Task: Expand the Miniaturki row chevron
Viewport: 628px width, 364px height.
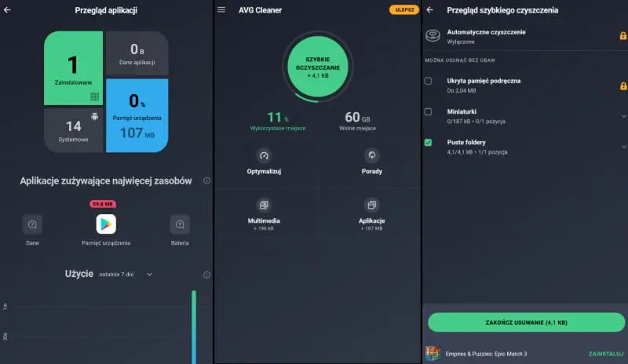Action: 623,116
